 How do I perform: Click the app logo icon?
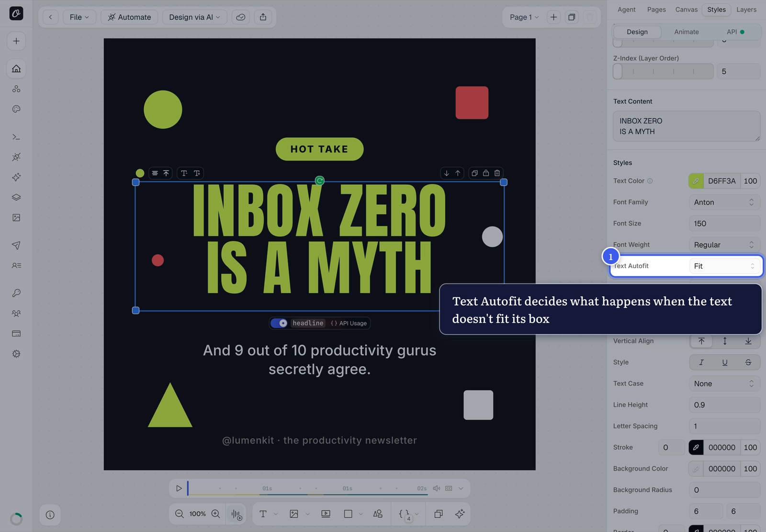point(16,13)
